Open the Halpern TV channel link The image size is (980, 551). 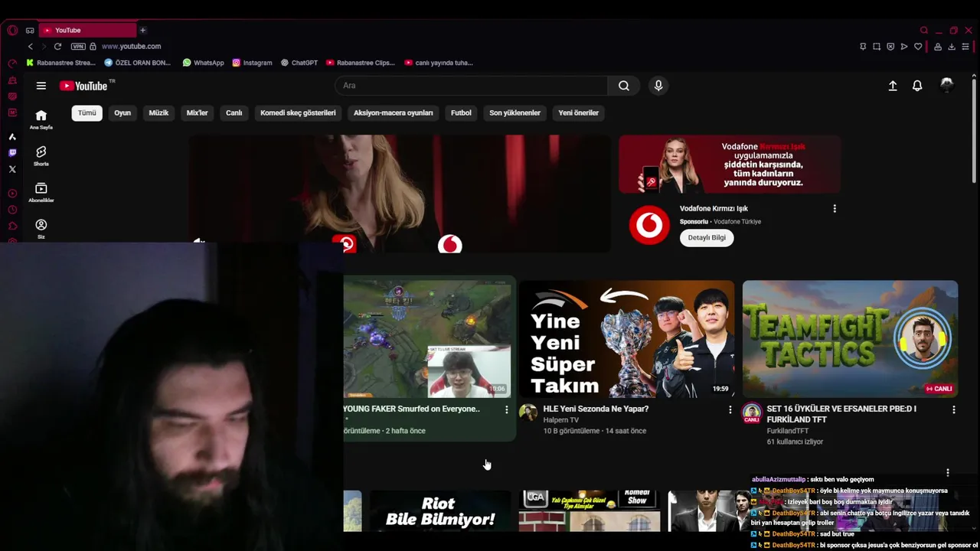pos(561,420)
